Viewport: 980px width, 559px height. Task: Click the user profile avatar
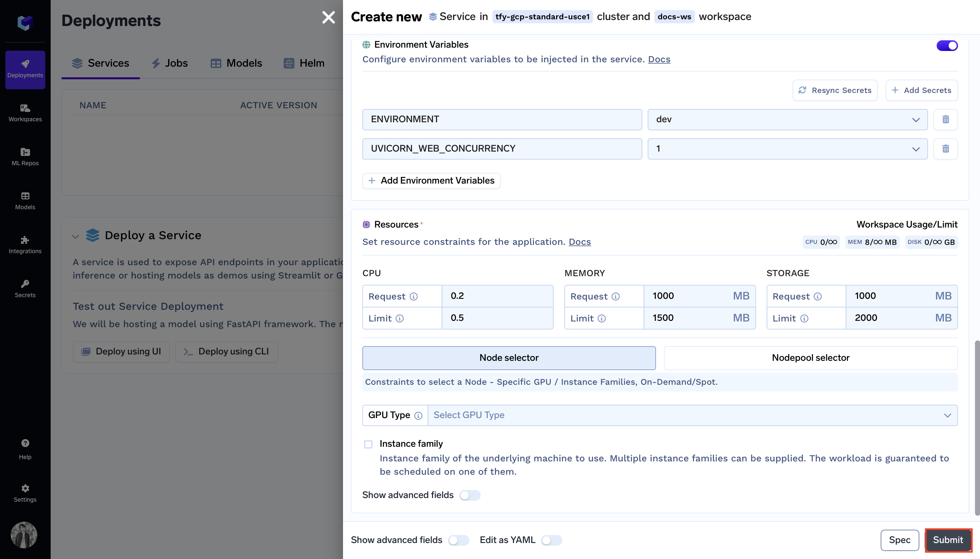tap(24, 535)
